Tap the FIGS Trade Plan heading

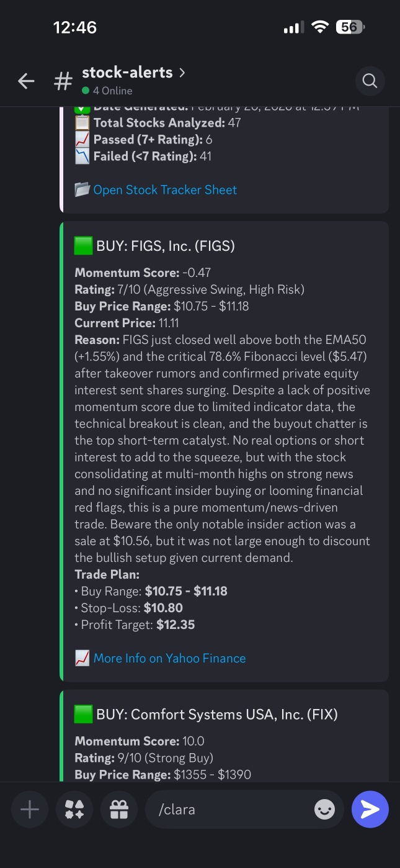pyautogui.click(x=107, y=574)
